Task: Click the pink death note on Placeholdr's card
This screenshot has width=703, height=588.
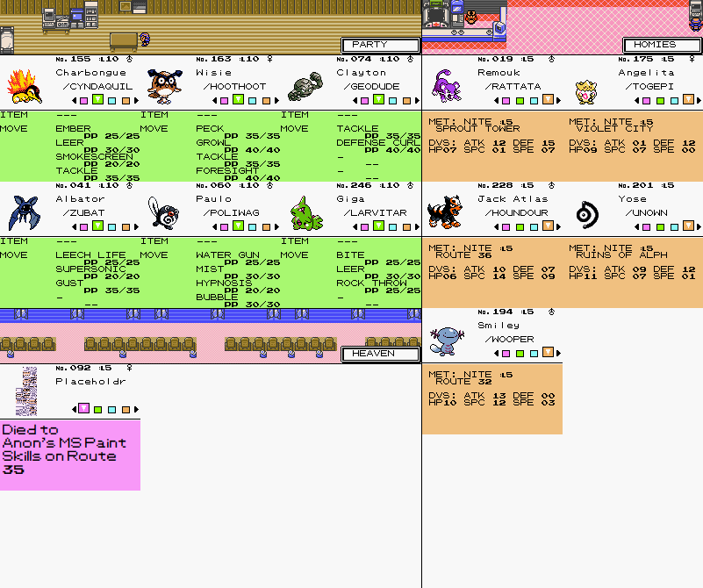Action: click(70, 455)
